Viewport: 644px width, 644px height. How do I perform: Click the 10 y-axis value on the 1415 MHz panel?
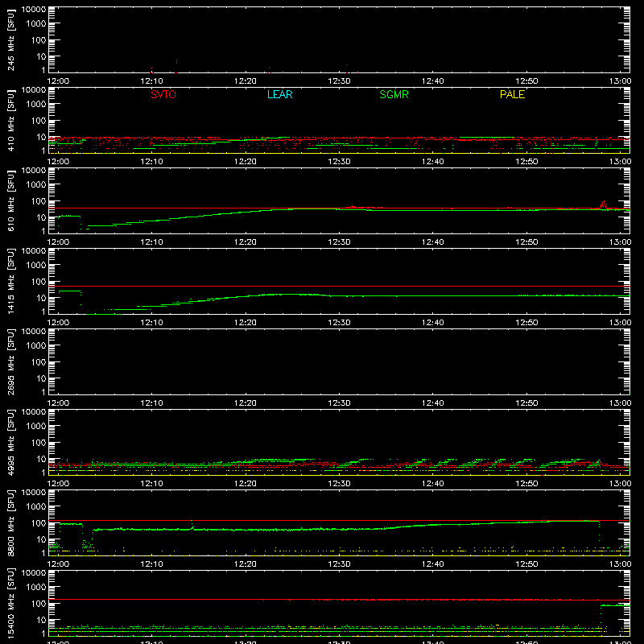(x=41, y=298)
